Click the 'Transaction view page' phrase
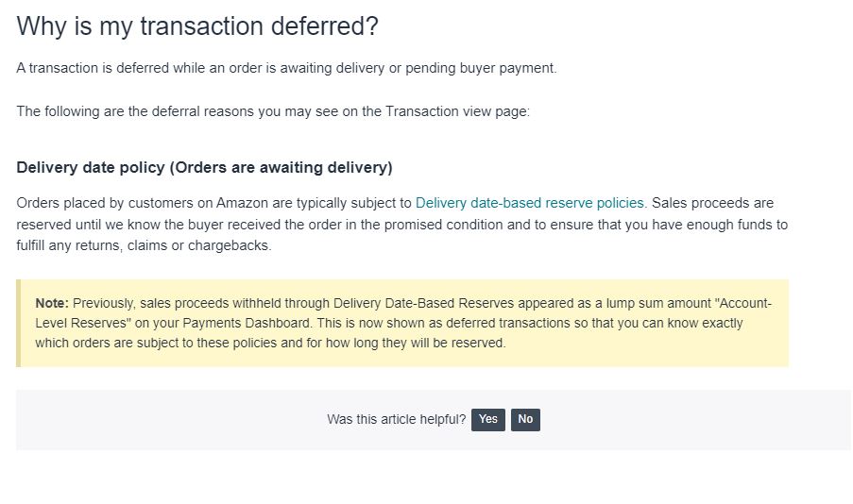The width and height of the screenshot is (853, 504). (457, 111)
